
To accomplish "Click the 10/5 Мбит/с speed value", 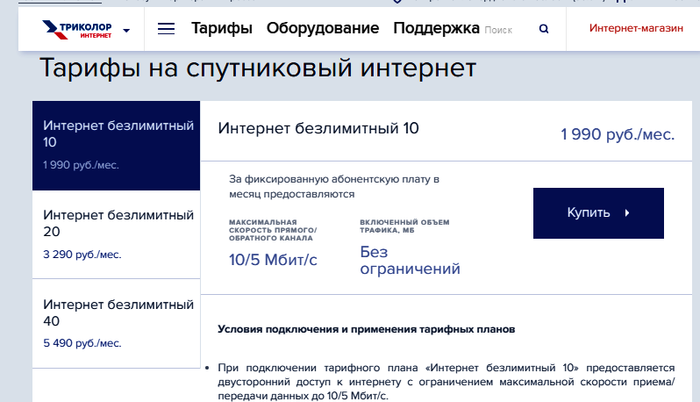I will (x=273, y=260).
